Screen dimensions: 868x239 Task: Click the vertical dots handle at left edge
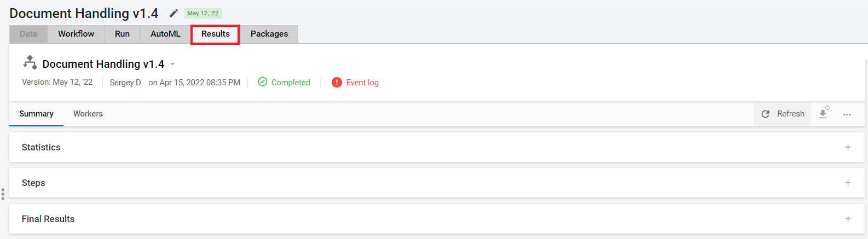pyautogui.click(x=3, y=194)
